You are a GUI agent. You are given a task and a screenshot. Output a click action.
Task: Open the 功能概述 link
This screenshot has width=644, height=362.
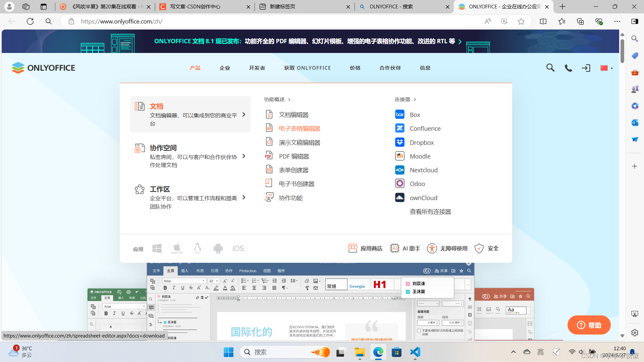(x=277, y=99)
